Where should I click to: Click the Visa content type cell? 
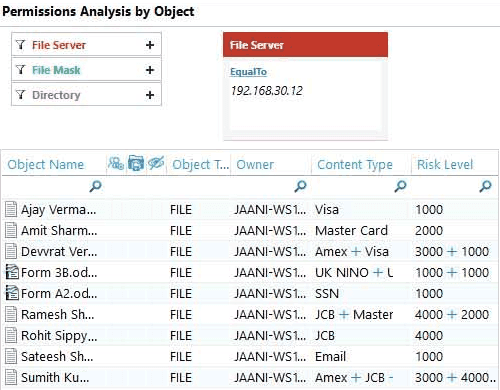[327, 210]
